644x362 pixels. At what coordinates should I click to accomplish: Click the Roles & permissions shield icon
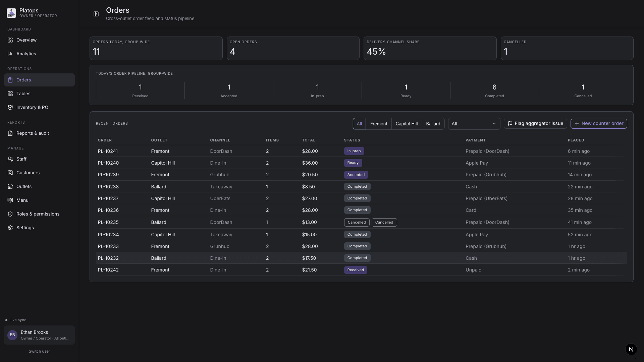point(10,214)
